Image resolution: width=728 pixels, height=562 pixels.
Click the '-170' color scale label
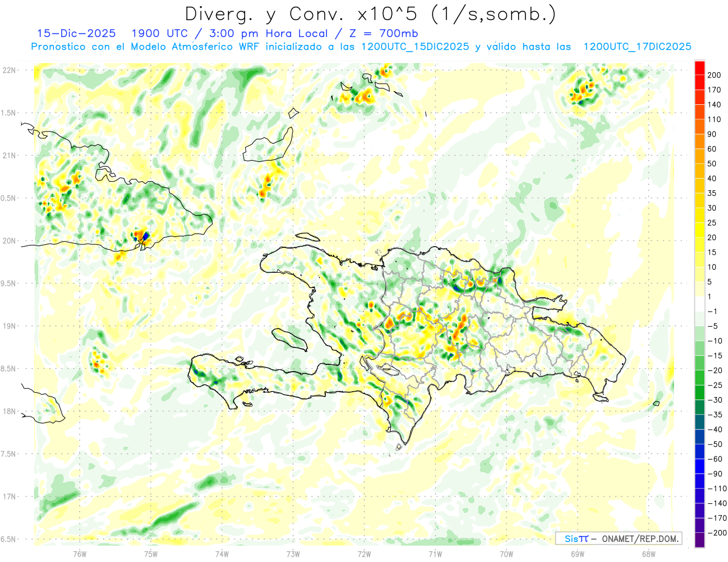(x=717, y=518)
